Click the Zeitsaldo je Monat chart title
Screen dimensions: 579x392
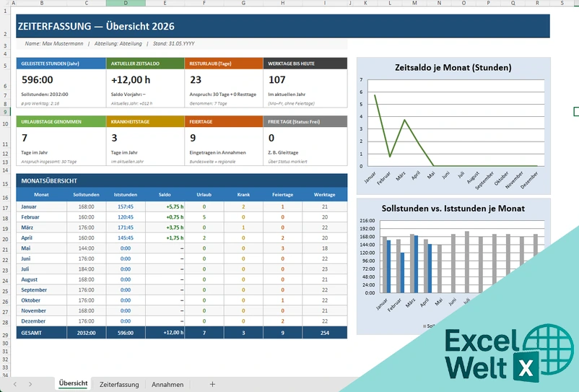pyautogui.click(x=453, y=68)
